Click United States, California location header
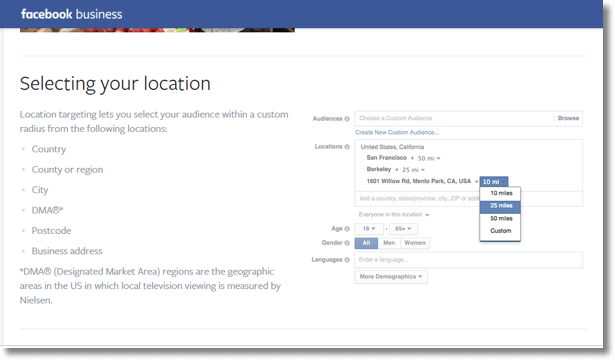 [392, 147]
